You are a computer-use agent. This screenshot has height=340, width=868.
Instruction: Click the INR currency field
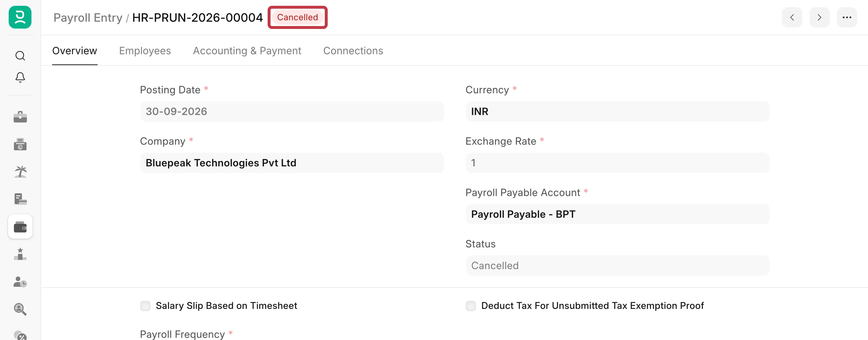[617, 111]
